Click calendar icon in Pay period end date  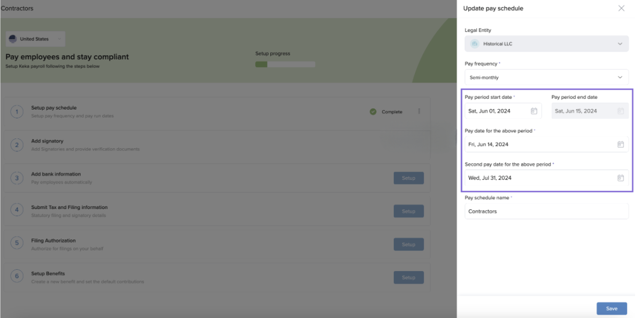pos(620,111)
